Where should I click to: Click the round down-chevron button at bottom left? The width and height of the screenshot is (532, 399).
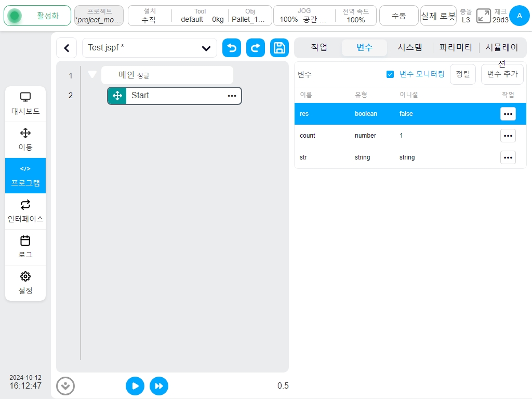65,386
